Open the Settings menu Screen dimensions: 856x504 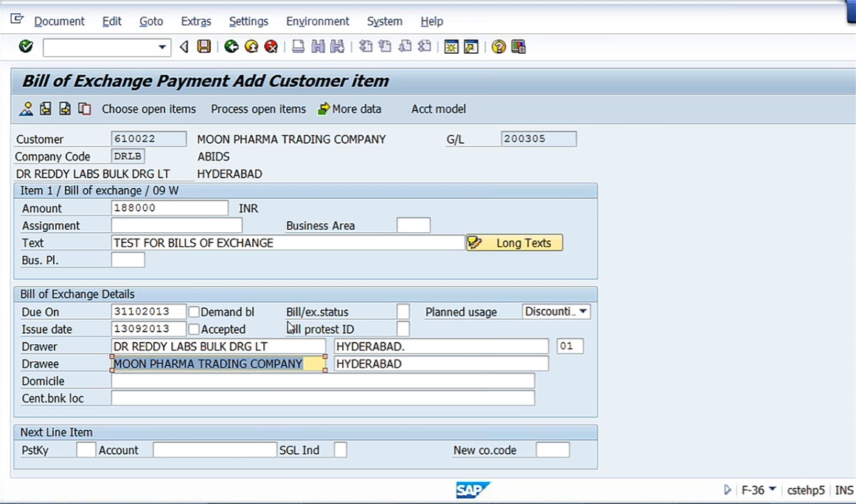coord(248,21)
